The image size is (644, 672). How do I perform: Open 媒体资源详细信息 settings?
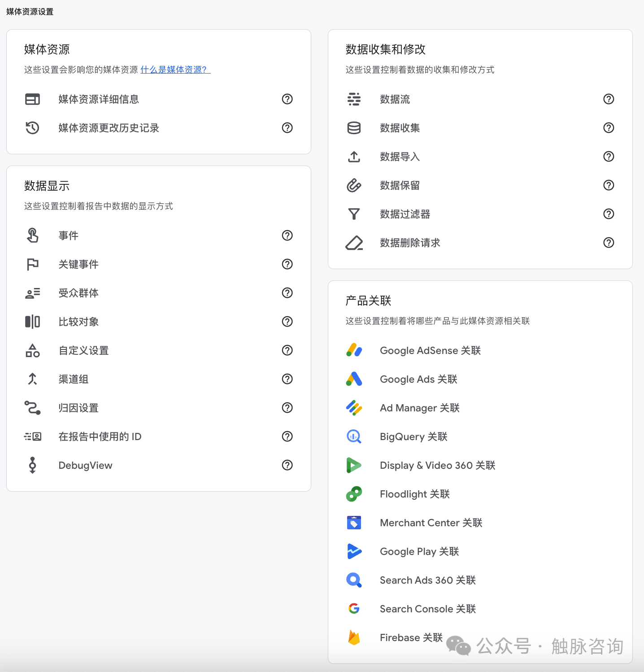[99, 99]
